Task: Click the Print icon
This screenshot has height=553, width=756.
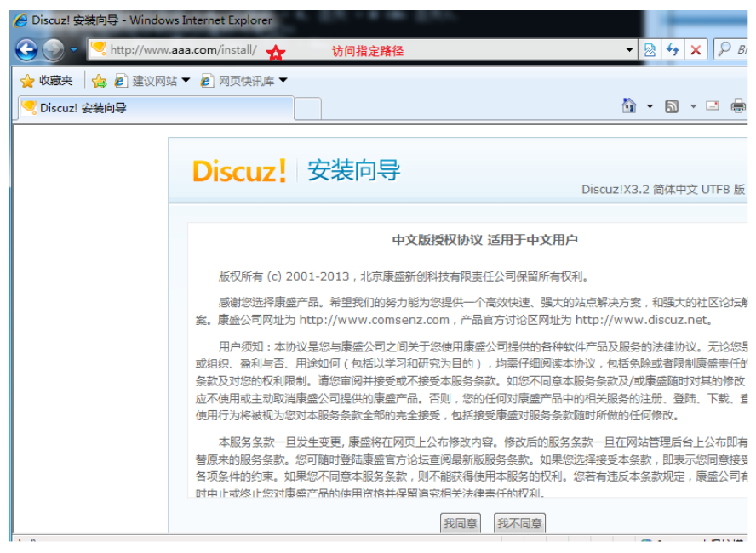Action: coord(737,106)
